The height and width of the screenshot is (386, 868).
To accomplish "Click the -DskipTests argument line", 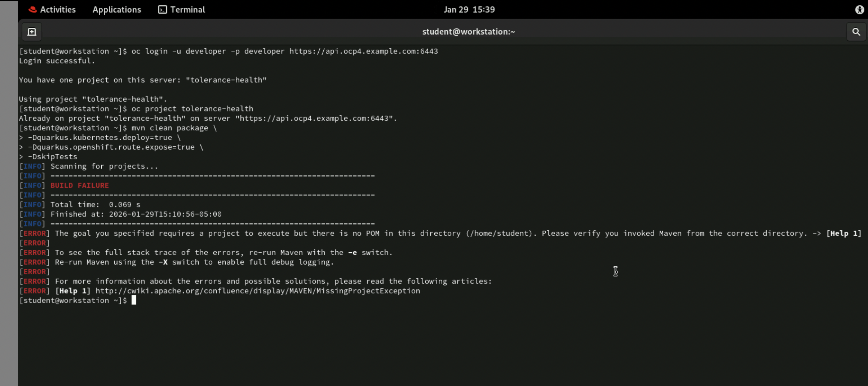I will tap(52, 157).
